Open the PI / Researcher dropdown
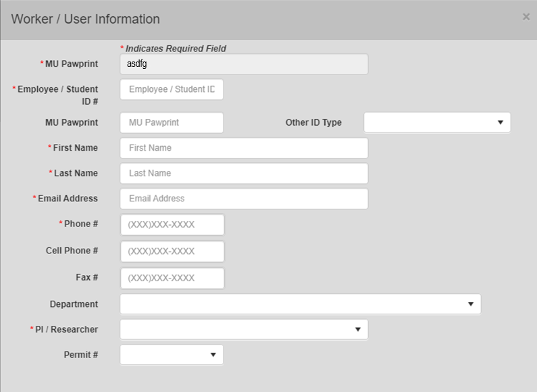Screen dimensions: 537x392 click(244, 329)
